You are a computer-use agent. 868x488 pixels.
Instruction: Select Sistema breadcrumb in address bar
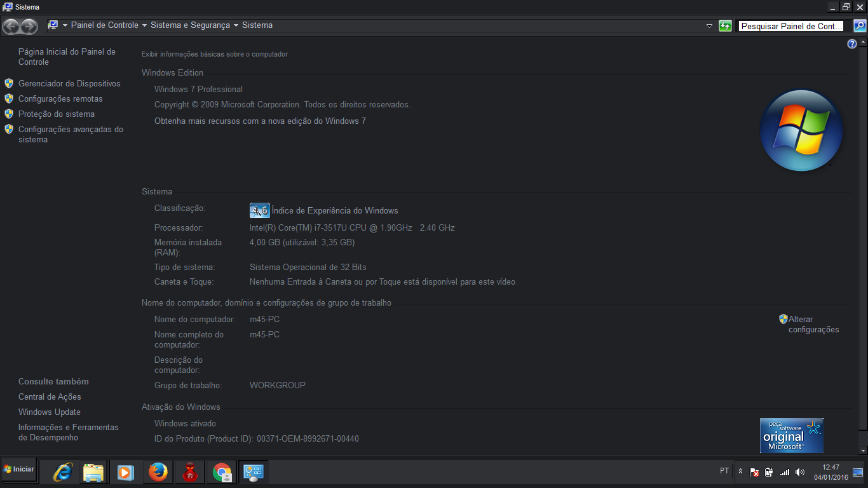click(x=257, y=25)
